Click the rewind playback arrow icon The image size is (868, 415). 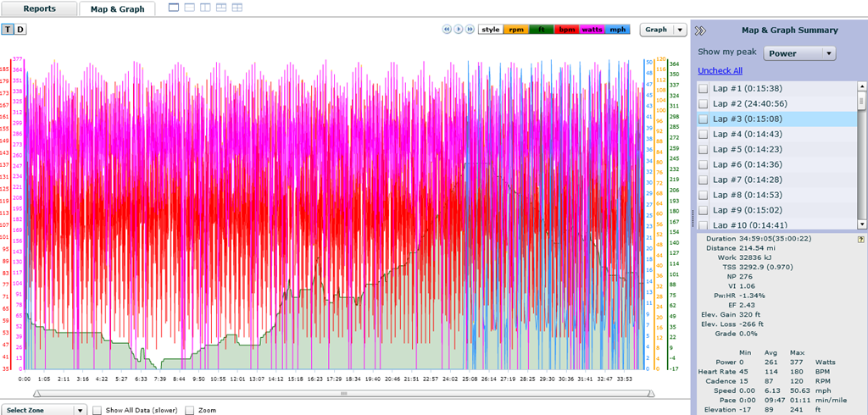click(x=446, y=30)
